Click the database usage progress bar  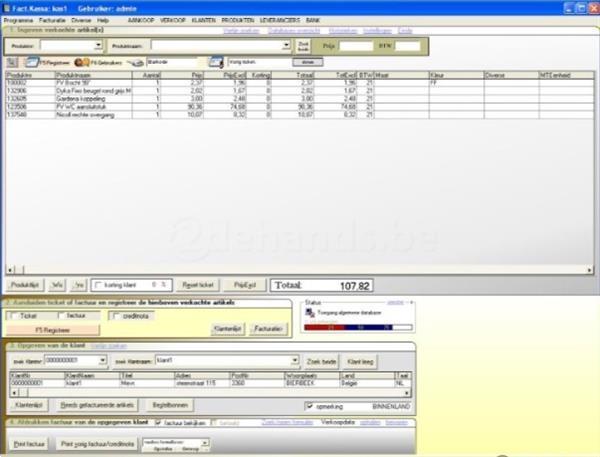point(358,327)
